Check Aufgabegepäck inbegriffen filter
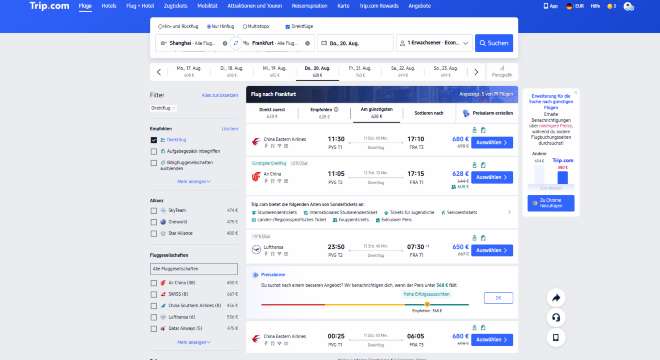Image resolution: width=660 pixels, height=360 pixels. coord(154,151)
